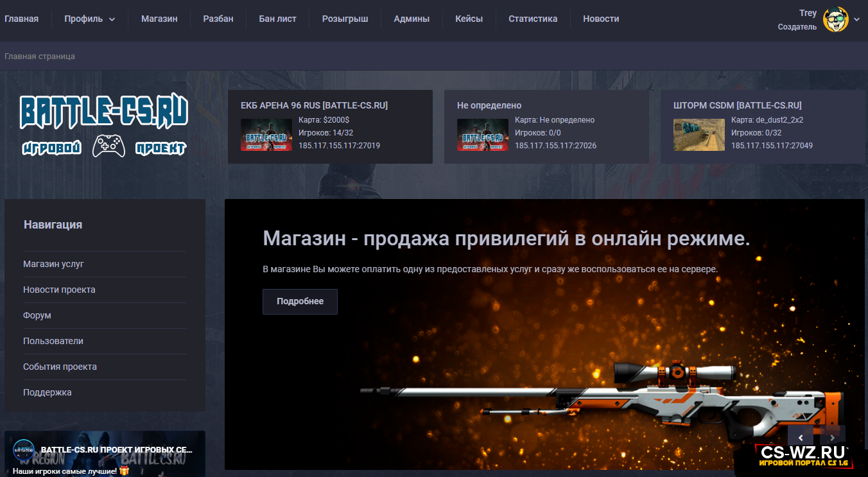The image size is (868, 477).
Task: Expand the Профиль dropdown menu
Action: coord(89,19)
